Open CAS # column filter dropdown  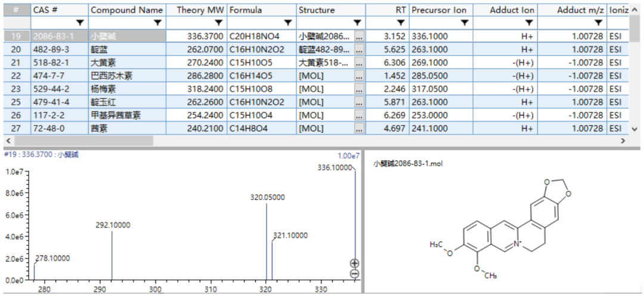[x=80, y=23]
